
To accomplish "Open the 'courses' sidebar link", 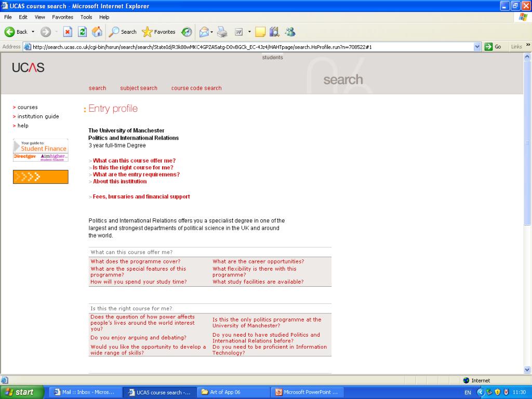I will pyautogui.click(x=28, y=107).
